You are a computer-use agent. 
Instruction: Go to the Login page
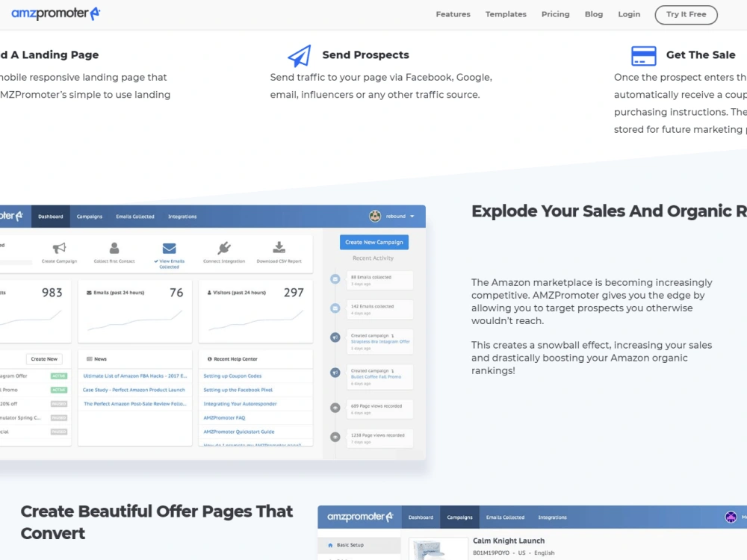(x=629, y=14)
